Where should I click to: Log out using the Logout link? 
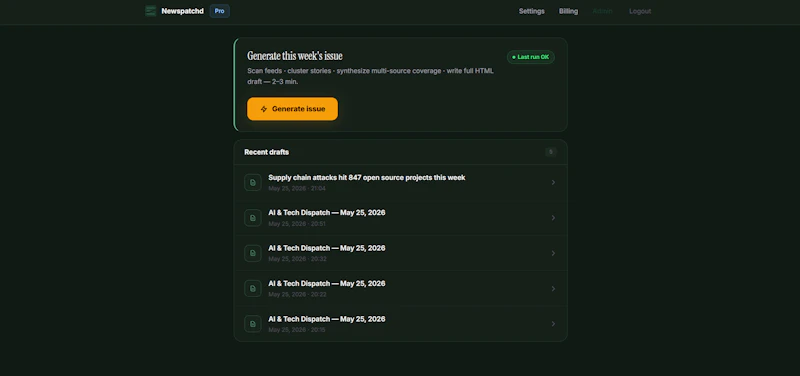(640, 11)
